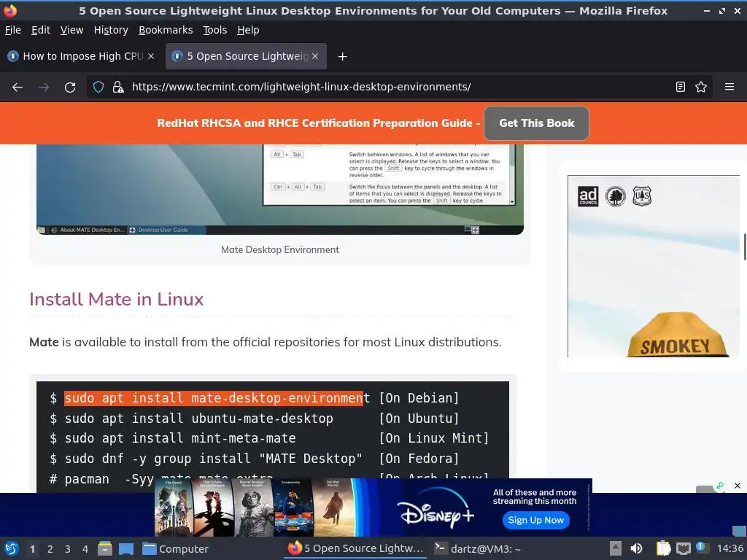Show site security padlock info
The image size is (747, 560).
click(x=118, y=87)
